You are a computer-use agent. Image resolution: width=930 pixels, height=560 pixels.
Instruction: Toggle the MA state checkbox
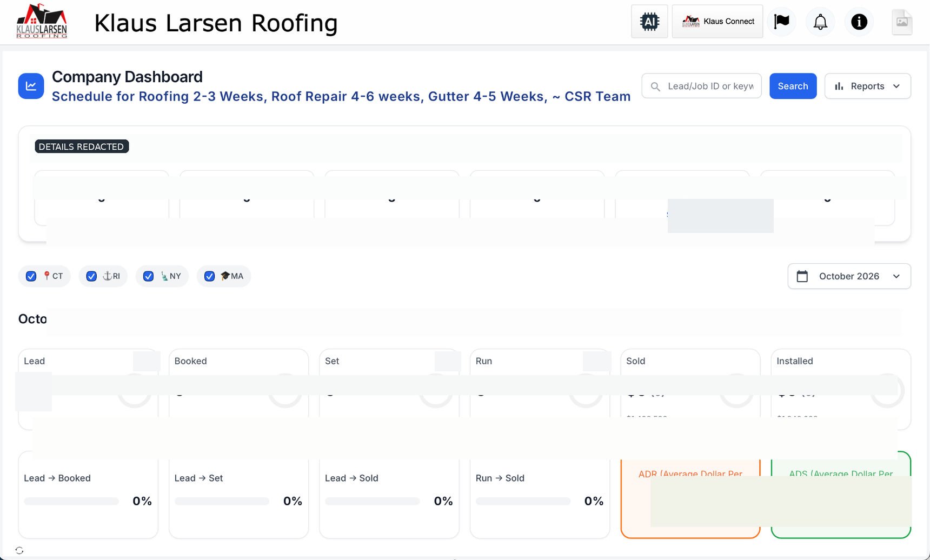tap(209, 276)
